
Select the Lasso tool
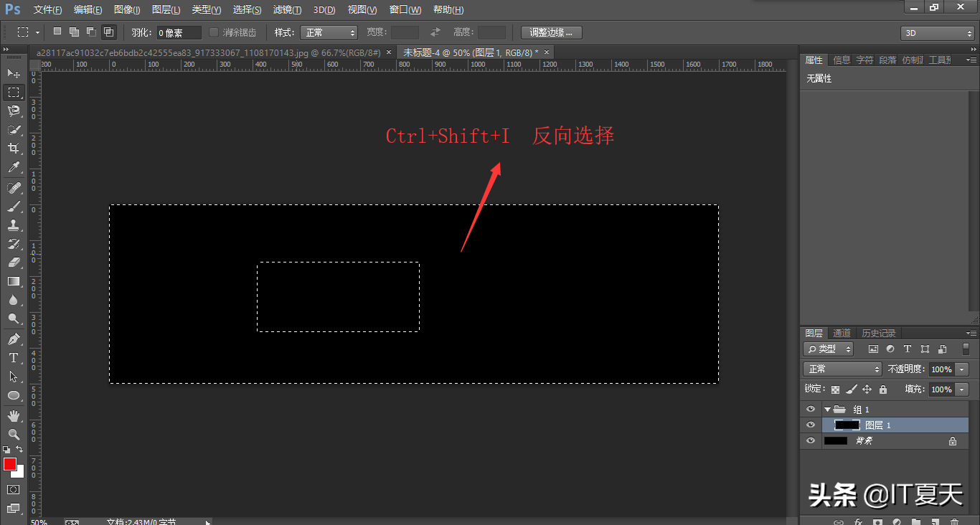pyautogui.click(x=14, y=110)
